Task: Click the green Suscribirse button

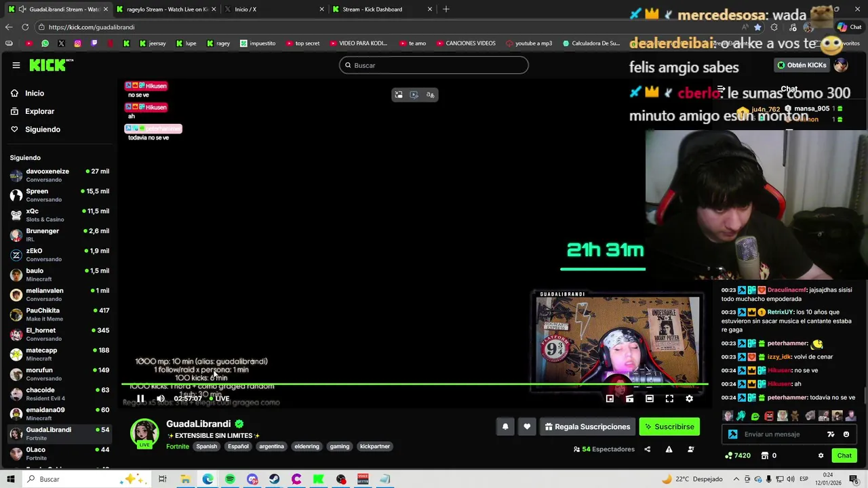Action: click(x=669, y=426)
